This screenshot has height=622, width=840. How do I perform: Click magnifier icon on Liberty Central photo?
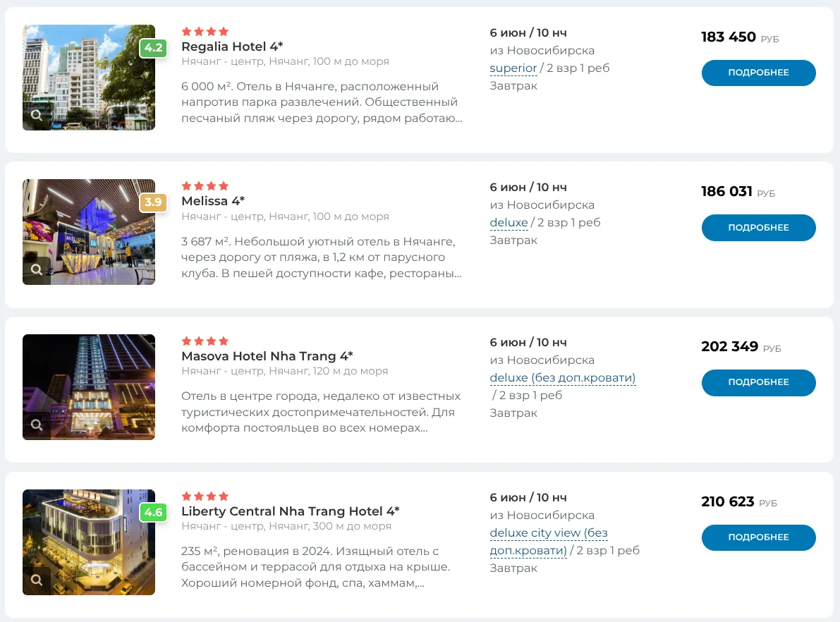(37, 580)
